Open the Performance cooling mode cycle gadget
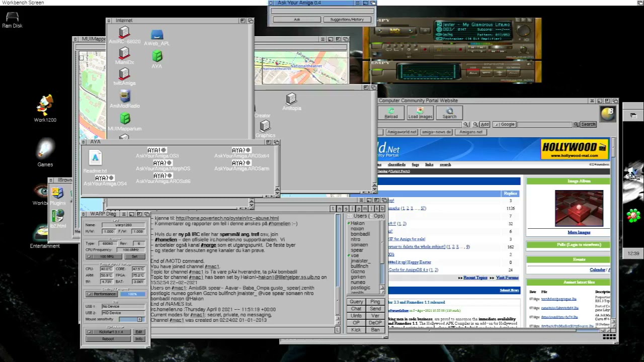644x362 pixels. point(101,294)
